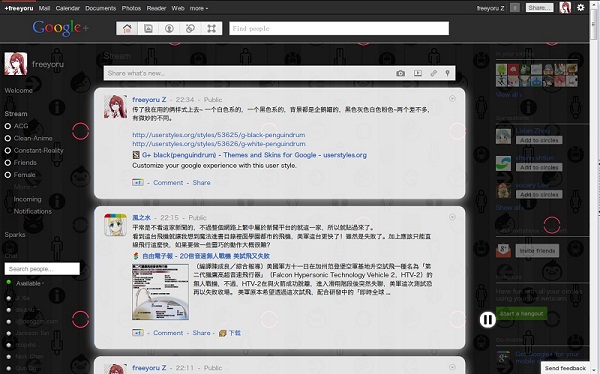The height and width of the screenshot is (374, 600).
Task: Open Web in top bar
Action: 178,8
